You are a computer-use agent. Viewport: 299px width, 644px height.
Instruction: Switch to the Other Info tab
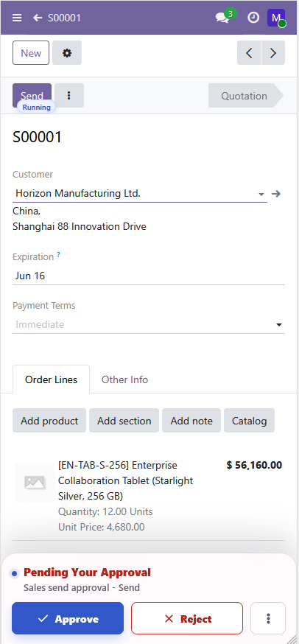(125, 379)
